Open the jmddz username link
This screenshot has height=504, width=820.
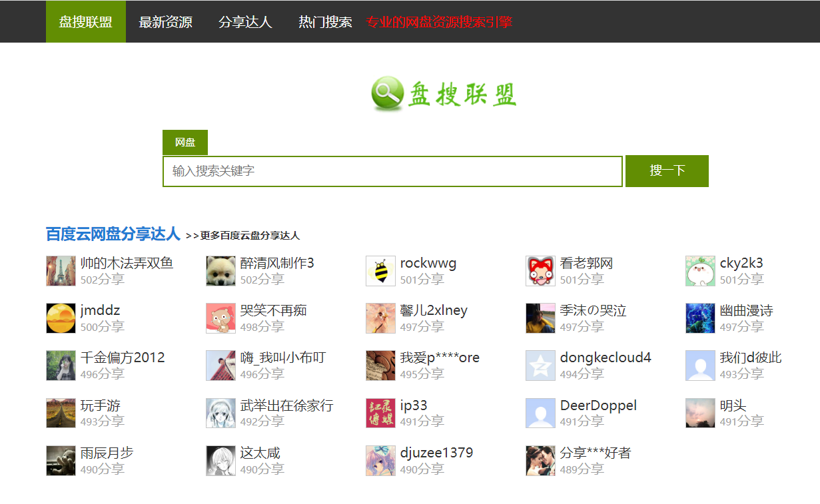[100, 311]
